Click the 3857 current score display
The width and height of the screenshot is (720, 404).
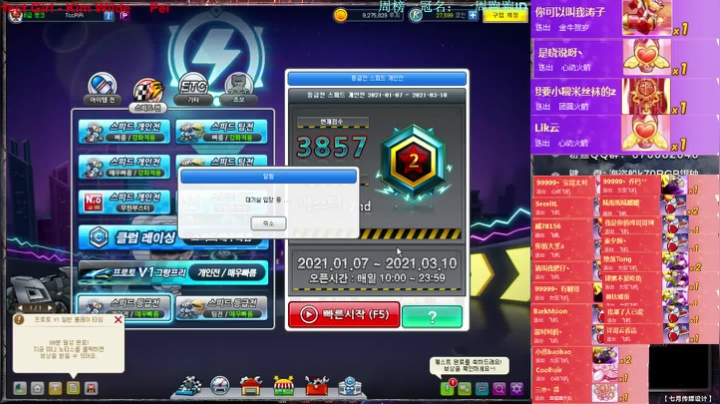(x=332, y=146)
